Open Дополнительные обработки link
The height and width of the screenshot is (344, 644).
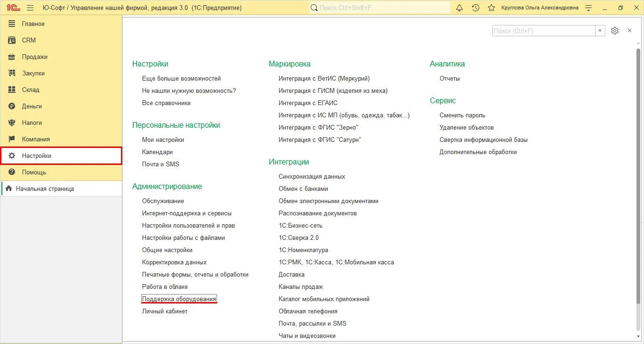(x=478, y=152)
